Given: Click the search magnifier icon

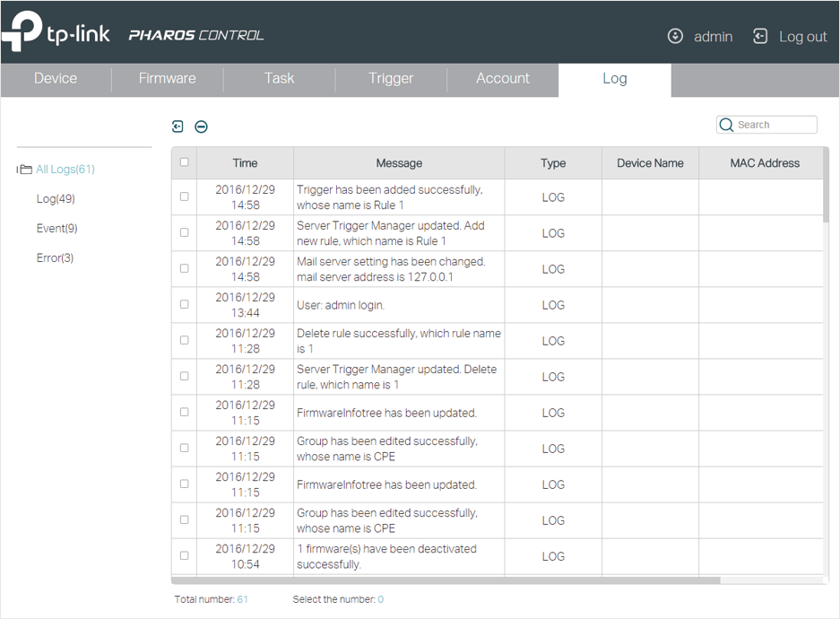Looking at the screenshot, I should click(x=726, y=125).
